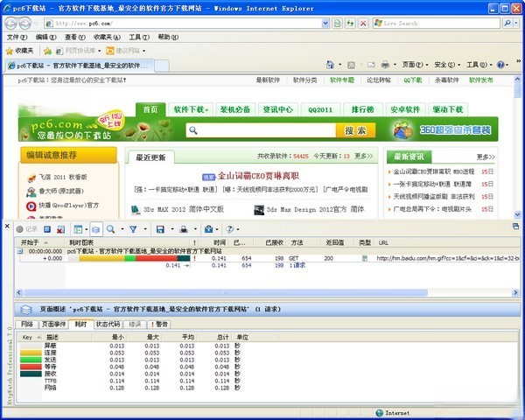Viewport: 525px width, 420px height.
Task: Open the address bar history dropdown
Action: (325, 23)
